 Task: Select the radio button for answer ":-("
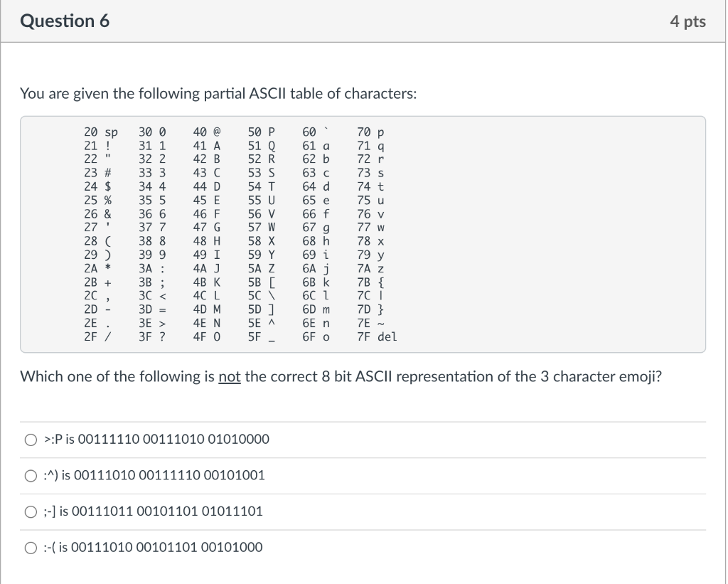point(31,548)
